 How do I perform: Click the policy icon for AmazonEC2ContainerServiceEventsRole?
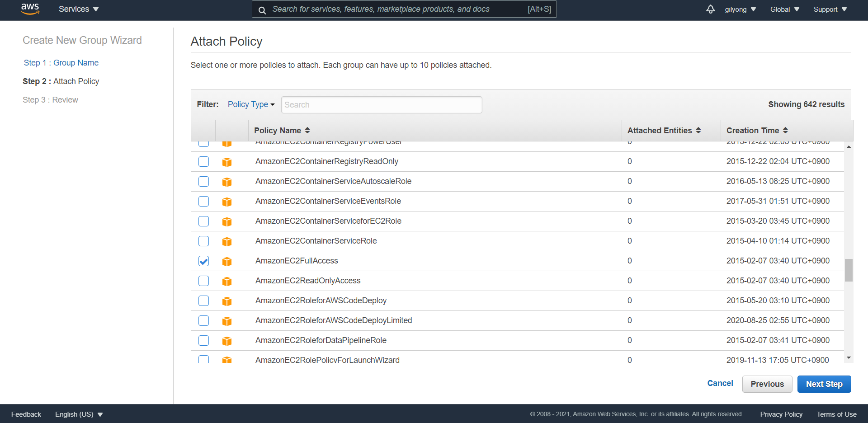(227, 202)
